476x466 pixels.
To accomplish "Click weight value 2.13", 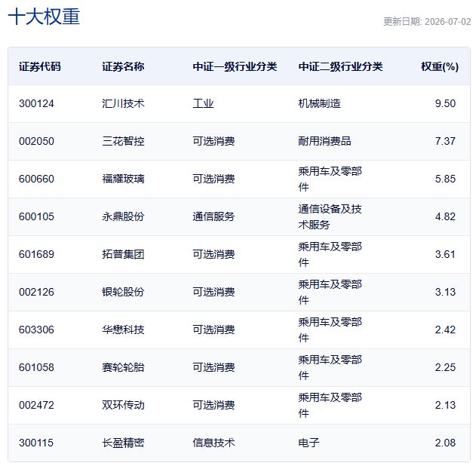I will (x=445, y=405).
